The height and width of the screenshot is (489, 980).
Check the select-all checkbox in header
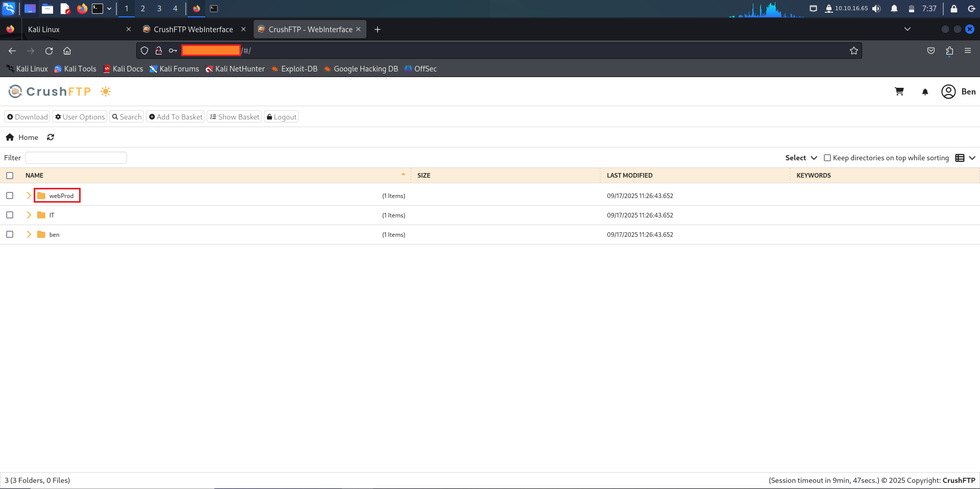10,176
